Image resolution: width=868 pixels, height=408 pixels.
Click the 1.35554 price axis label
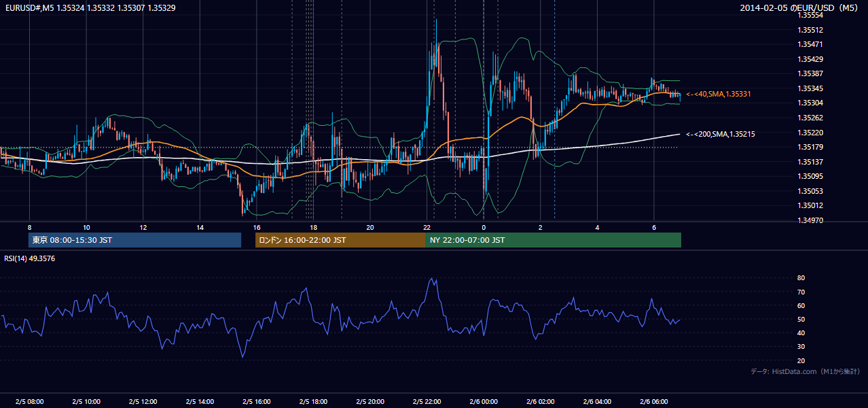pyautogui.click(x=810, y=16)
